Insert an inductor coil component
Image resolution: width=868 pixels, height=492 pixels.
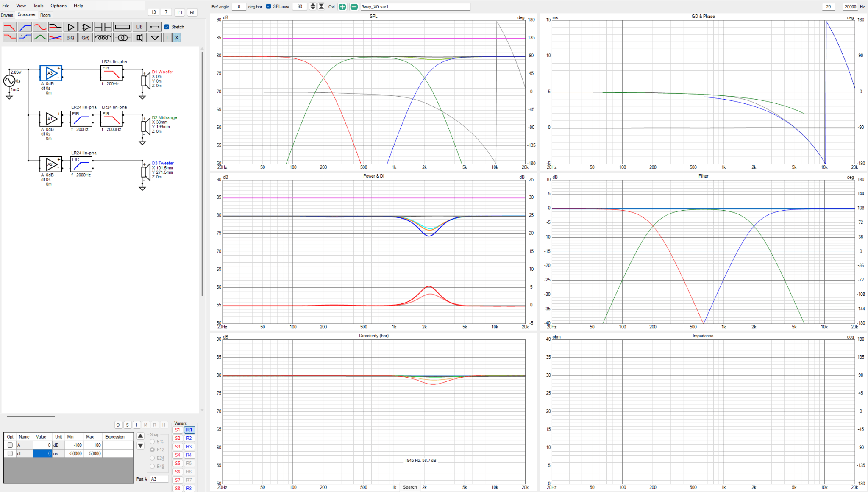click(103, 38)
